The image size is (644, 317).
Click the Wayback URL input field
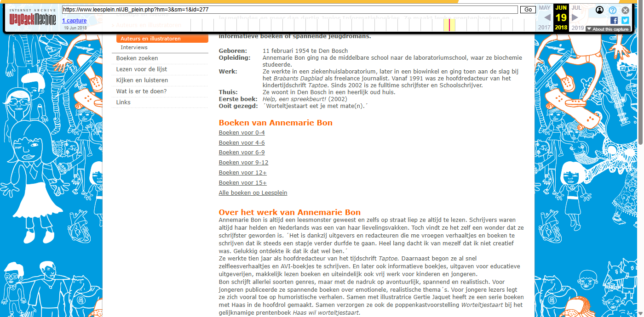290,10
